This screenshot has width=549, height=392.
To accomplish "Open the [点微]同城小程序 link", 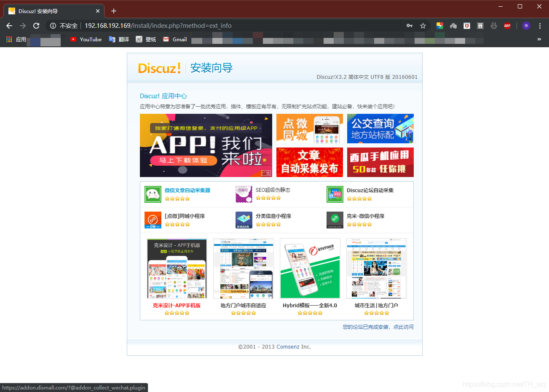I will tap(185, 216).
